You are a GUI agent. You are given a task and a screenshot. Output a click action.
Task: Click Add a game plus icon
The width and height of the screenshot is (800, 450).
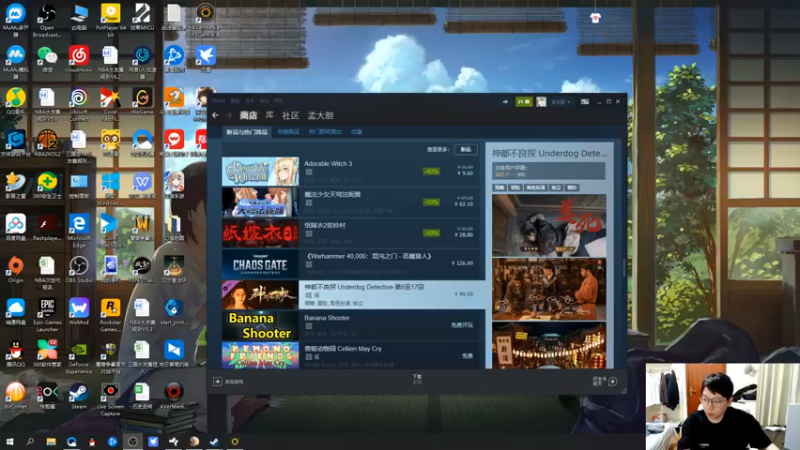pyautogui.click(x=217, y=382)
